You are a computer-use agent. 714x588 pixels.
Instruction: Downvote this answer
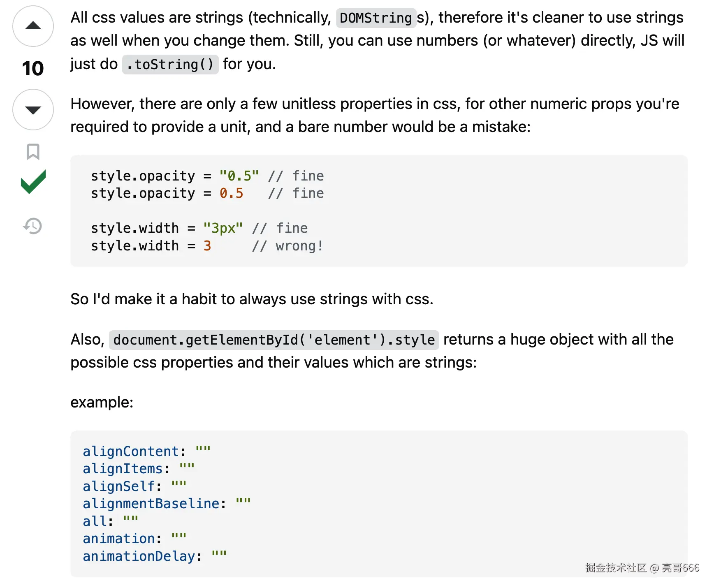(33, 110)
